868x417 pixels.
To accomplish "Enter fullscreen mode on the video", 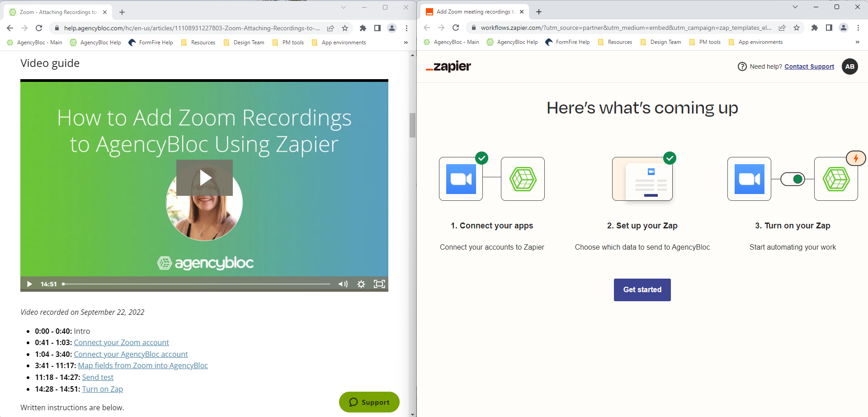I will pyautogui.click(x=379, y=284).
